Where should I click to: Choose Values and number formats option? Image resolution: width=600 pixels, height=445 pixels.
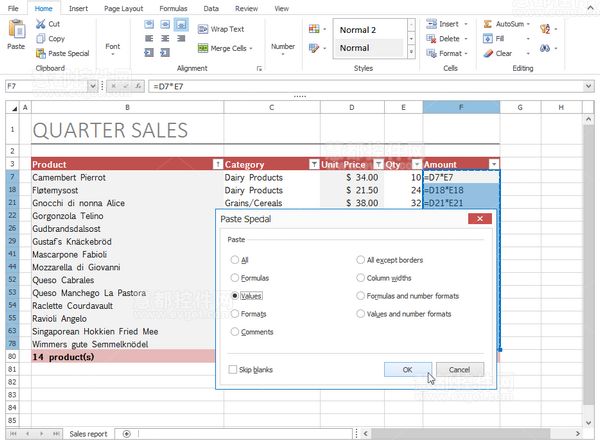(x=360, y=314)
